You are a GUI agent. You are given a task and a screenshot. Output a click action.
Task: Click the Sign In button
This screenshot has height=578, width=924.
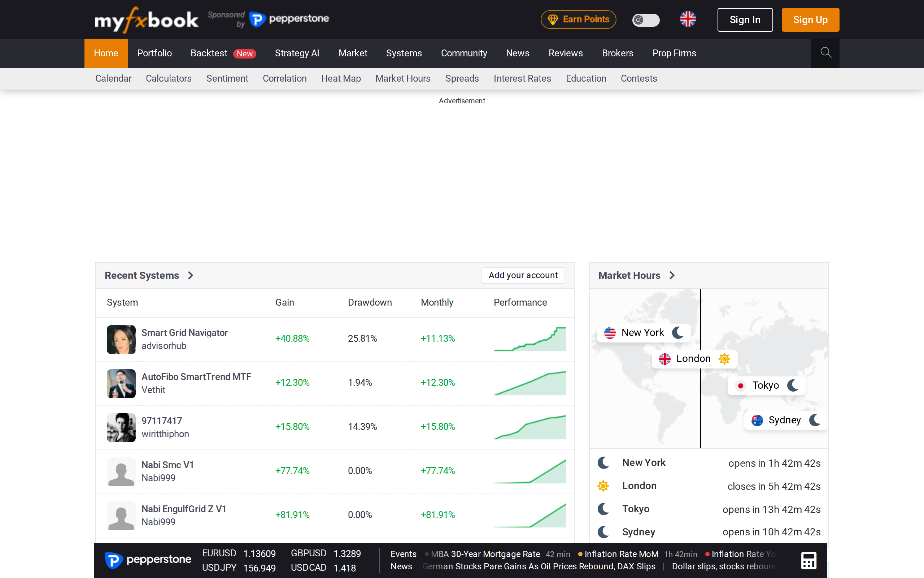[x=745, y=20]
